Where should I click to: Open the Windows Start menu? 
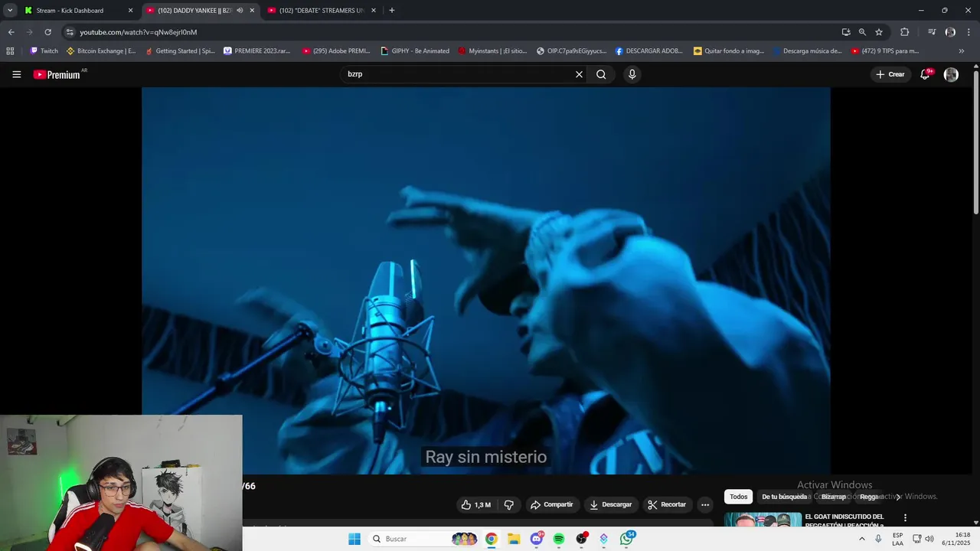(354, 539)
